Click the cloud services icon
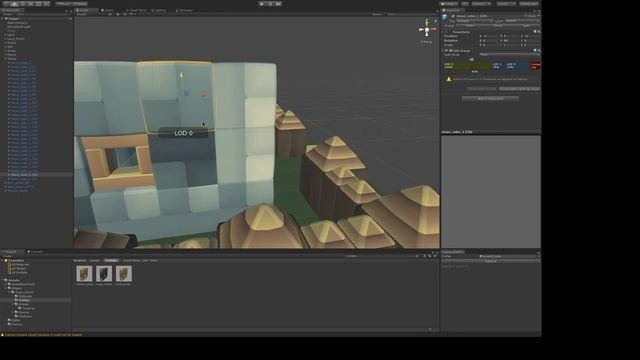The height and width of the screenshot is (360, 640). (x=465, y=4)
